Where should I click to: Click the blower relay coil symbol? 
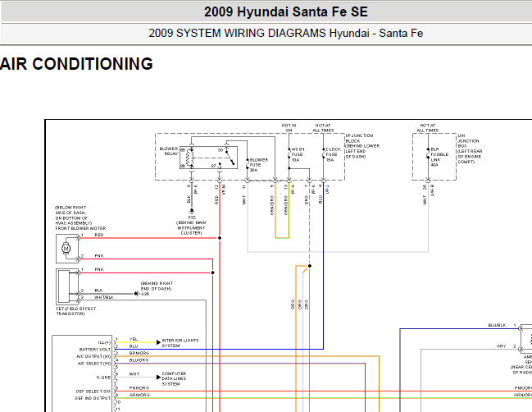(189, 158)
